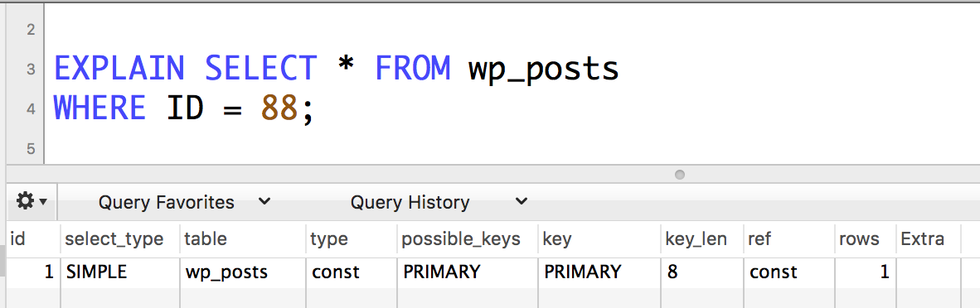Place cursor on EXPLAIN keyword in editor
The width and height of the screenshot is (980, 308).
tap(119, 68)
